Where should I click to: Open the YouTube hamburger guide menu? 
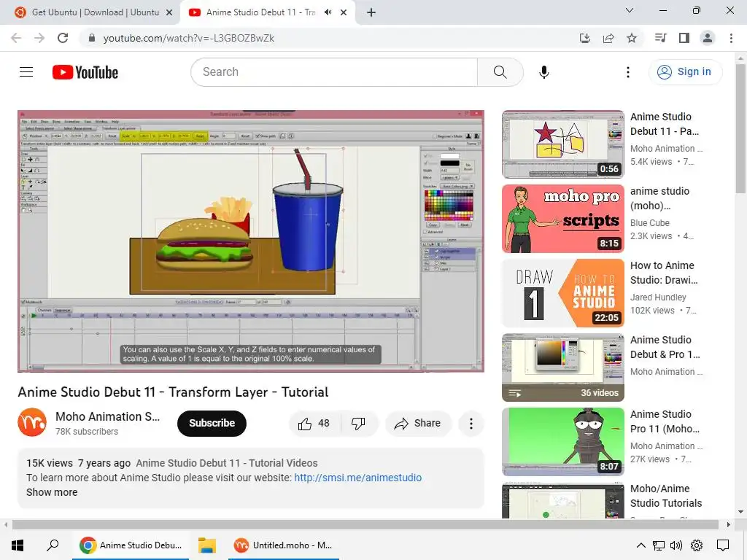click(26, 72)
